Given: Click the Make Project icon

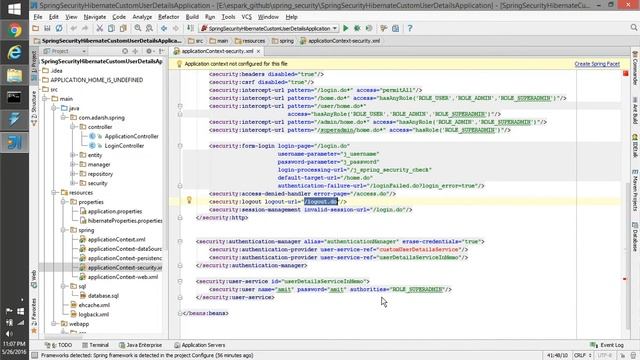Looking at the screenshot, I should click(190, 28).
